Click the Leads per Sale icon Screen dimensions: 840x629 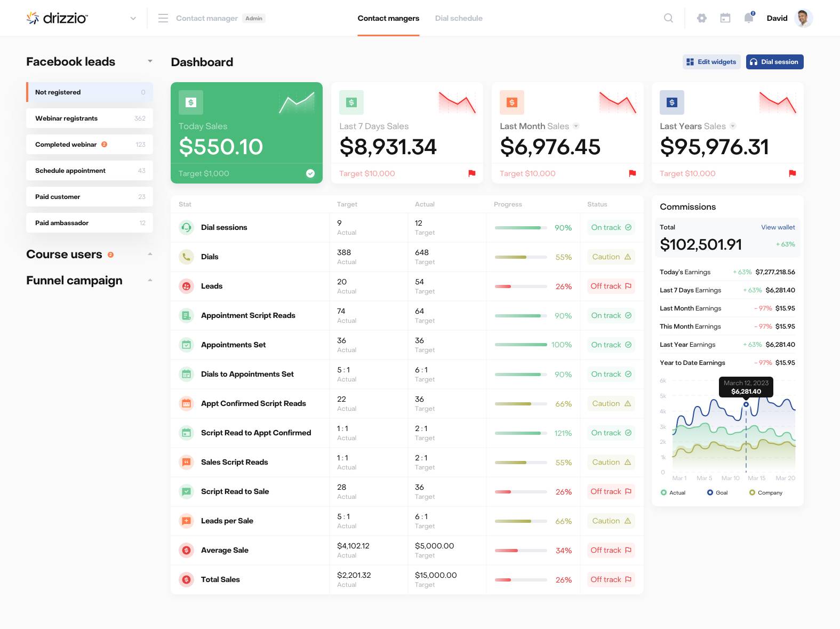coord(186,521)
